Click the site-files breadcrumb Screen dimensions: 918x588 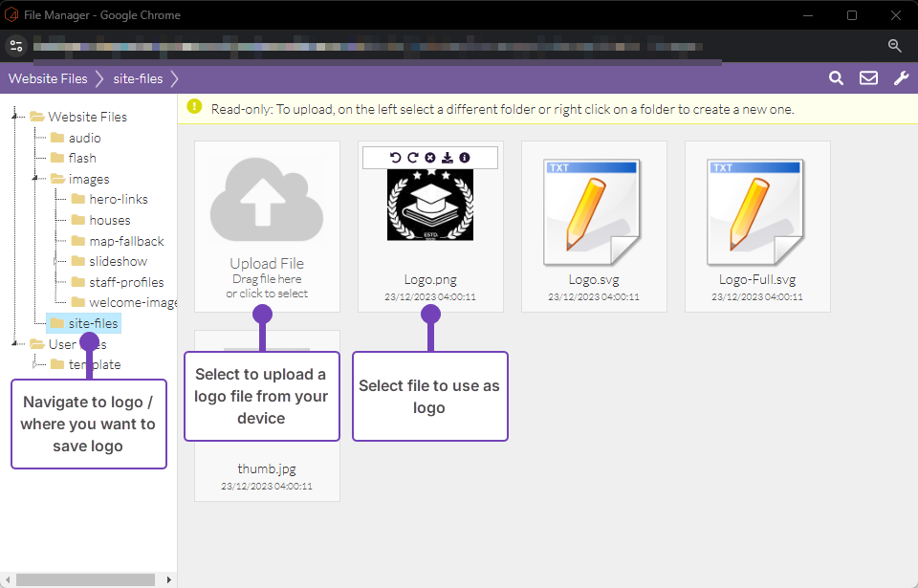[x=139, y=78]
